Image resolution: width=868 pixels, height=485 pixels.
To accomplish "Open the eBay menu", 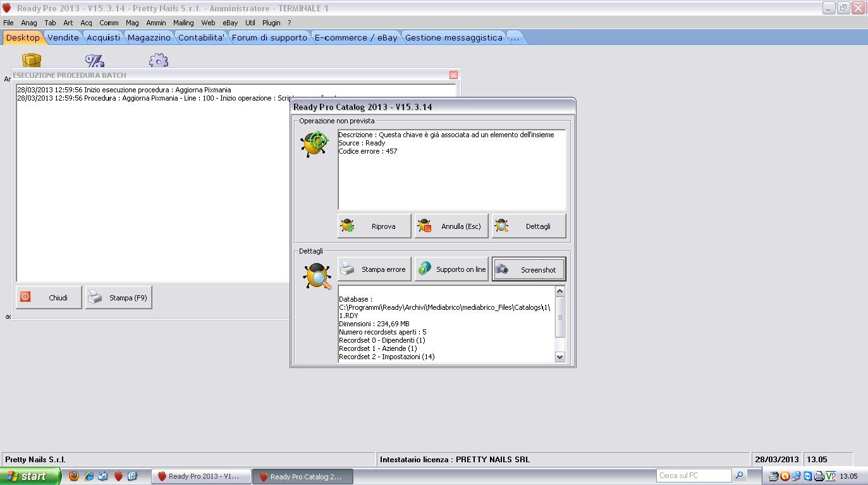I will 230,23.
